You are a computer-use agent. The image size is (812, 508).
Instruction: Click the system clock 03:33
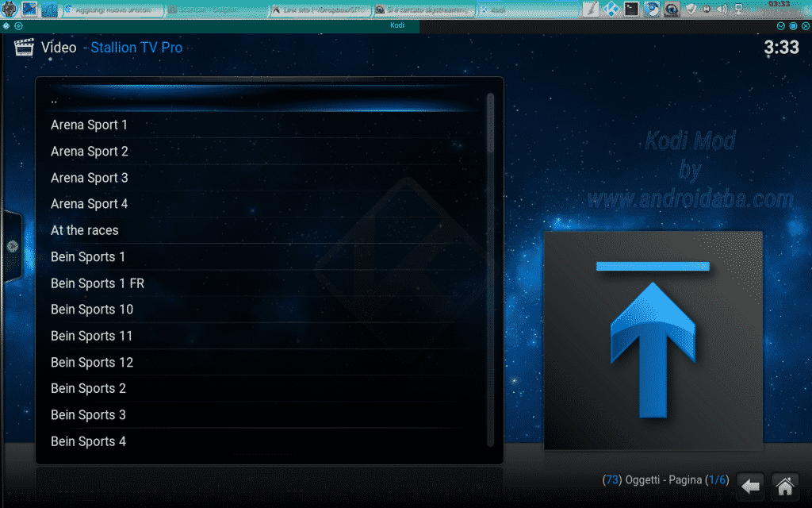[x=780, y=4]
